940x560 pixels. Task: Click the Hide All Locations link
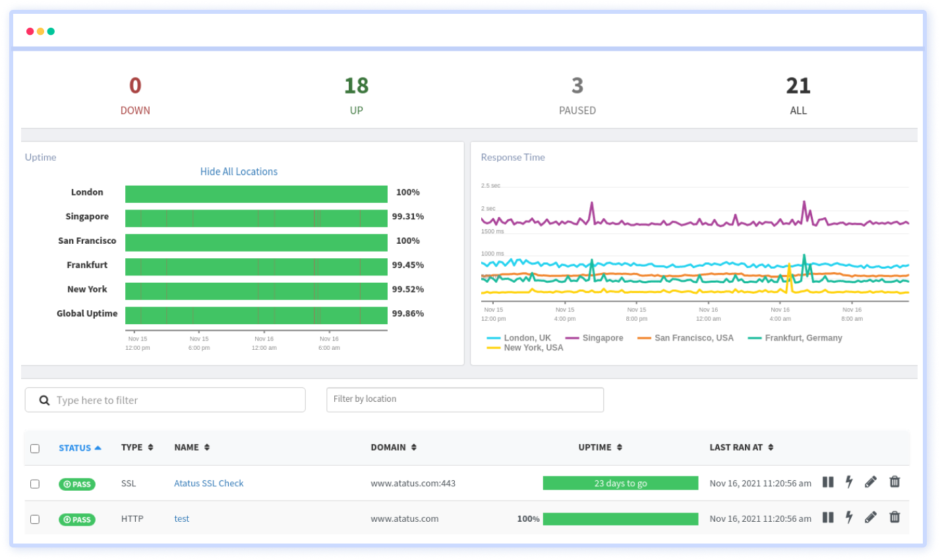pos(239,171)
